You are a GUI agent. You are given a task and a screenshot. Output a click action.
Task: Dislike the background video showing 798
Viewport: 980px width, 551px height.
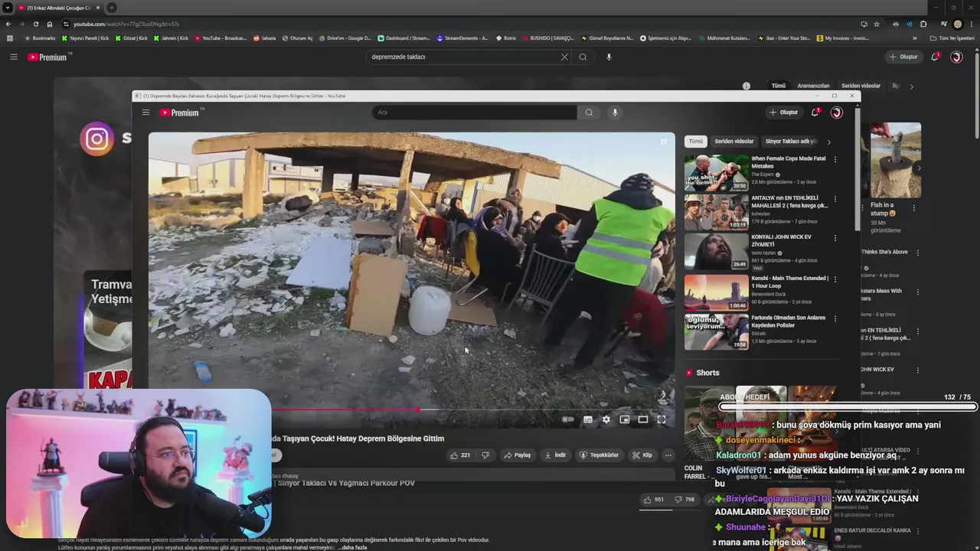tap(684, 500)
